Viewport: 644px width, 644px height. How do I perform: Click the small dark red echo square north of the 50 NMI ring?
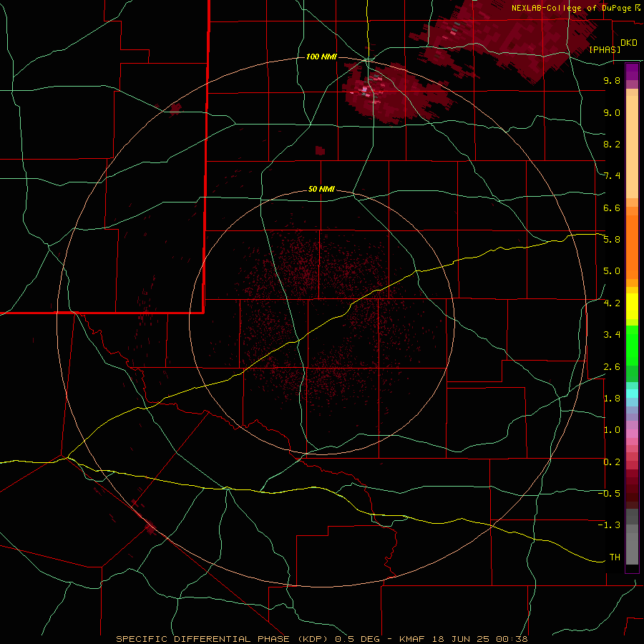click(320, 151)
